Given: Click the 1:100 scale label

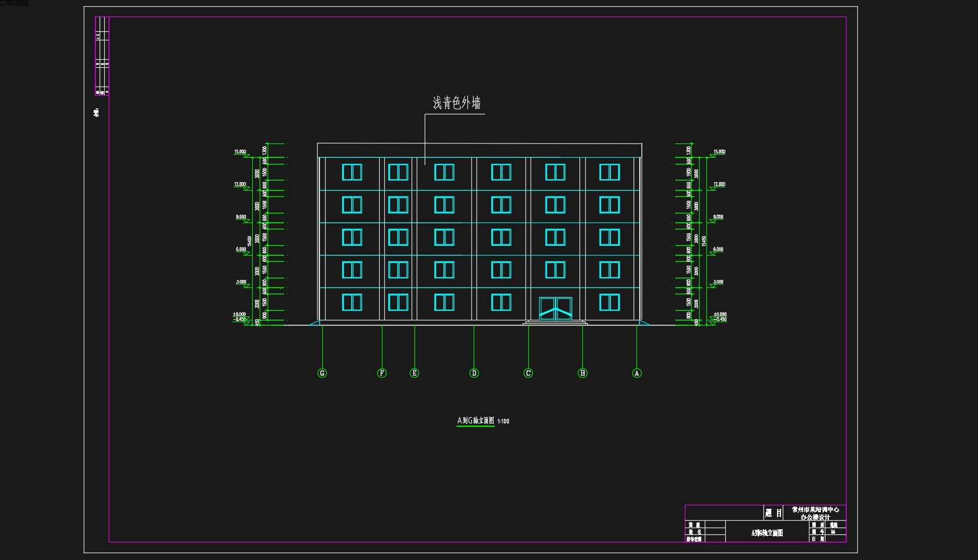Looking at the screenshot, I should (x=503, y=422).
